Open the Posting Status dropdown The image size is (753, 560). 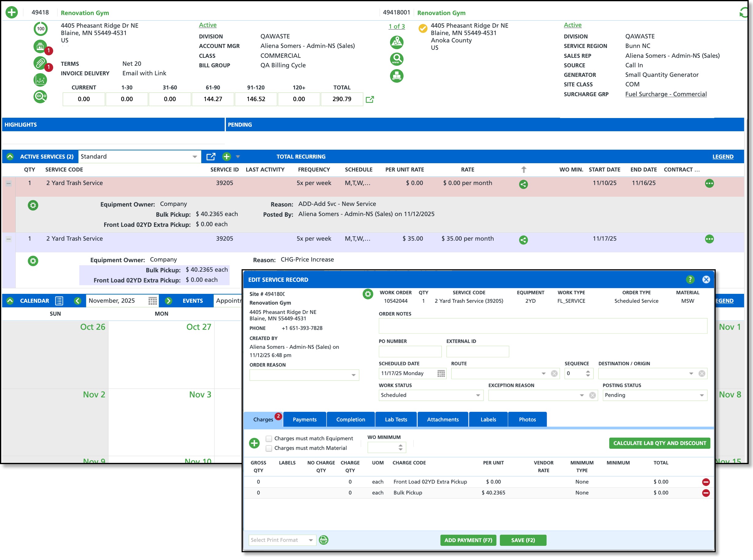[701, 395]
